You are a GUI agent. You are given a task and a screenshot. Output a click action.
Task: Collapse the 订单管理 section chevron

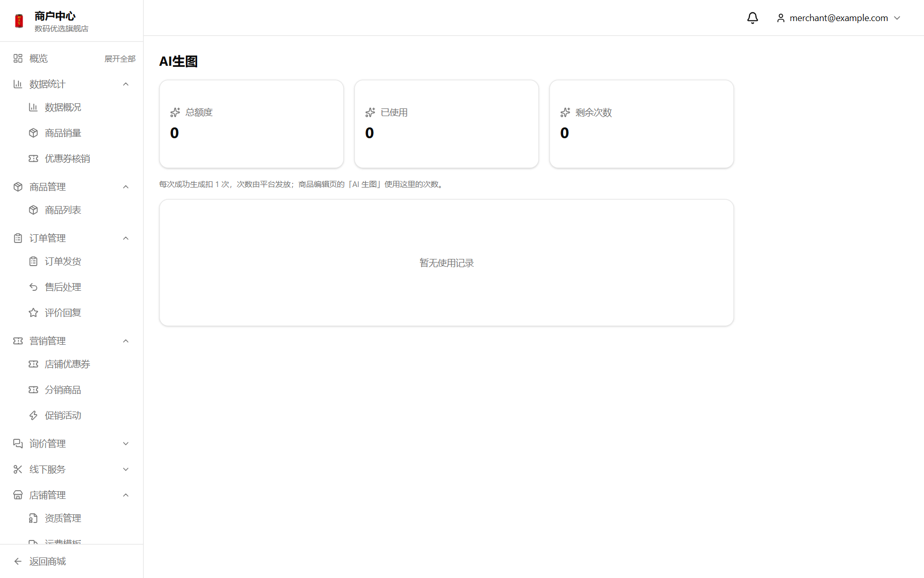[x=126, y=238]
